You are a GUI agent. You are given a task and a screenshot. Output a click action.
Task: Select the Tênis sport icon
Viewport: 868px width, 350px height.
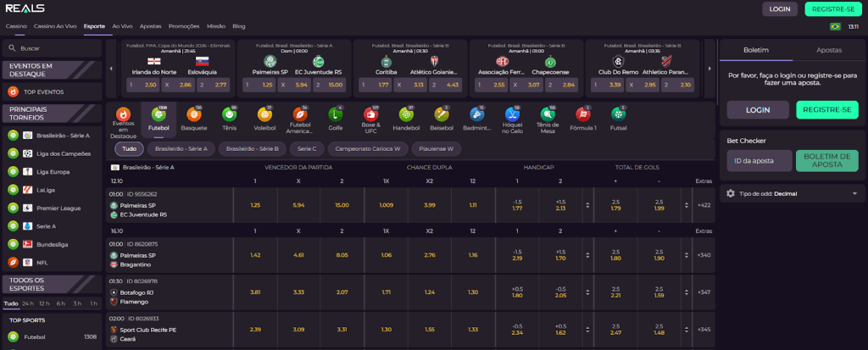(229, 114)
